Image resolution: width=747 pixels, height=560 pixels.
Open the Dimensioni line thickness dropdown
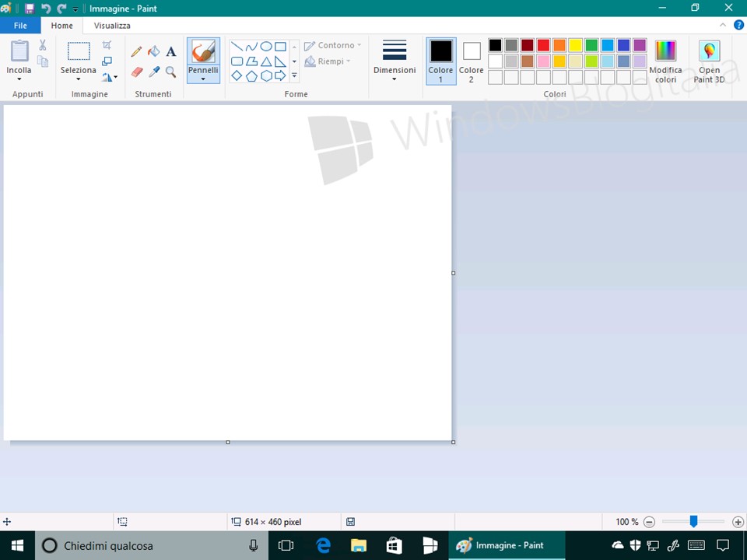coord(395,61)
